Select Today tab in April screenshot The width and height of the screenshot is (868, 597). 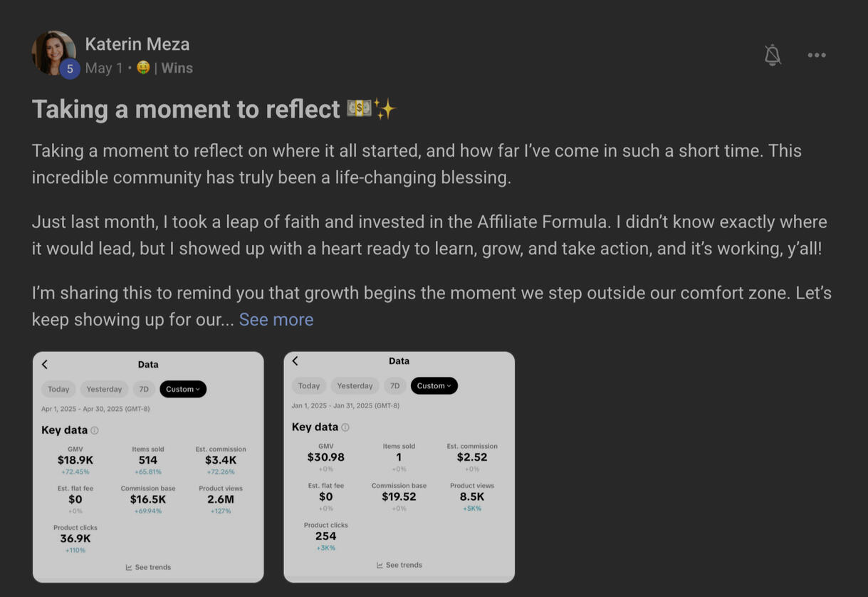coord(58,389)
